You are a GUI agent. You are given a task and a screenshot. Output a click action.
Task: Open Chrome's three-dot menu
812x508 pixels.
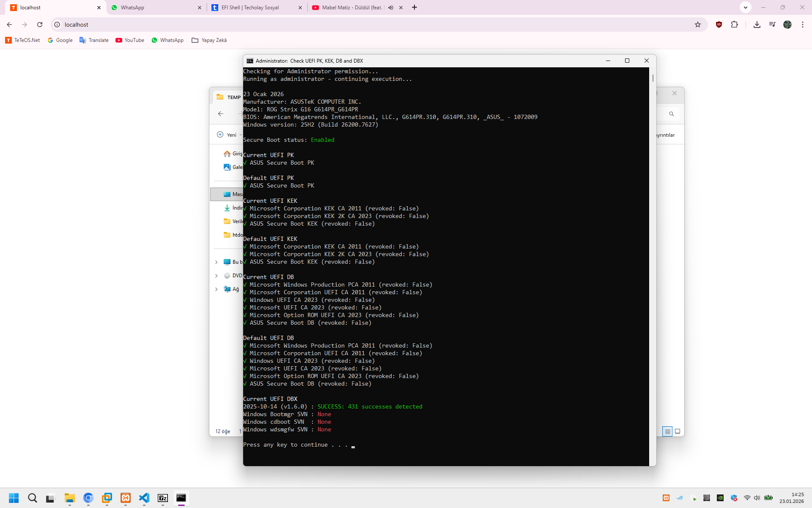(803, 25)
